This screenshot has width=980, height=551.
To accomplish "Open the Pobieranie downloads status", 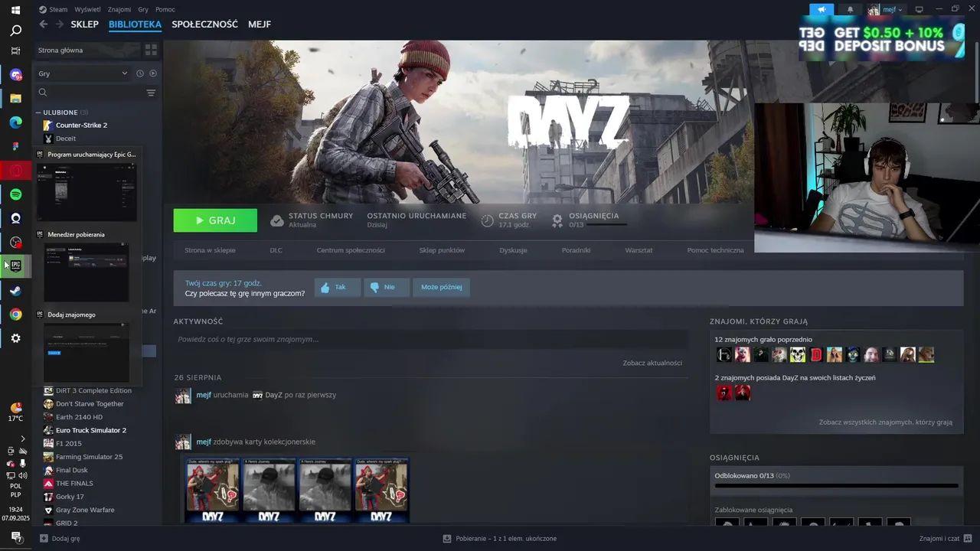I will [500, 539].
